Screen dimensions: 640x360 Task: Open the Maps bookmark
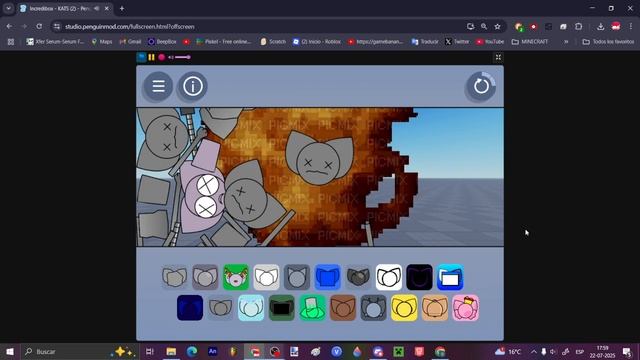click(102, 42)
